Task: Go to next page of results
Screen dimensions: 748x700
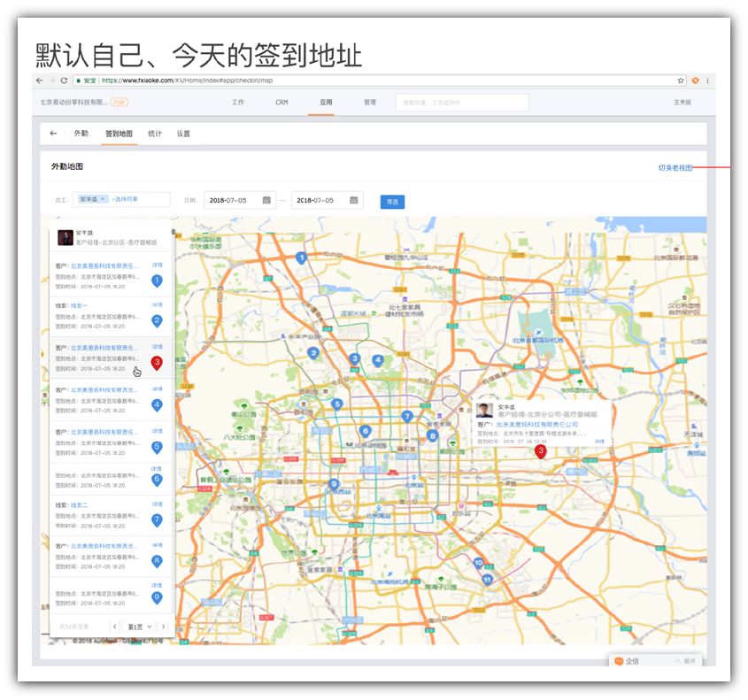Action: pos(164,627)
